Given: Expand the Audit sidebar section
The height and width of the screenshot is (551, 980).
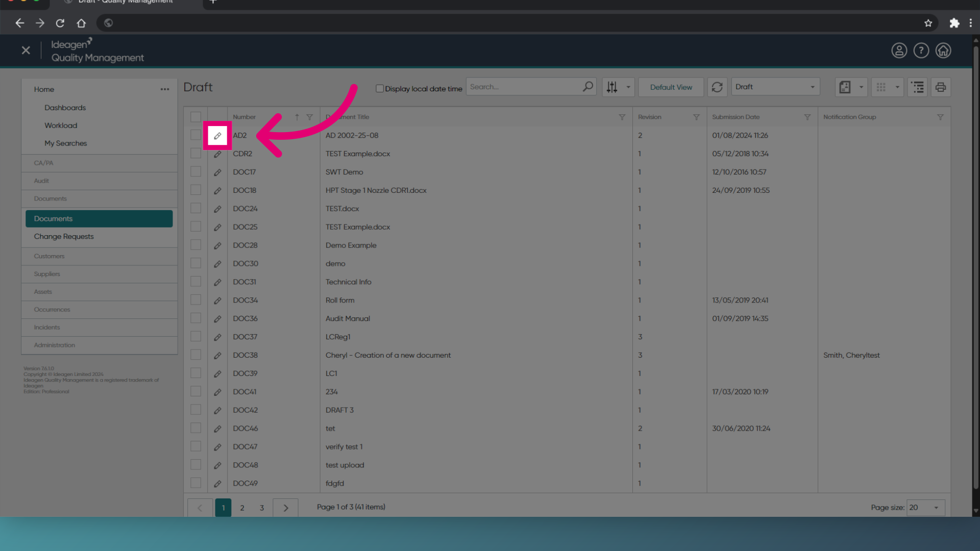Looking at the screenshot, I should click(x=100, y=181).
